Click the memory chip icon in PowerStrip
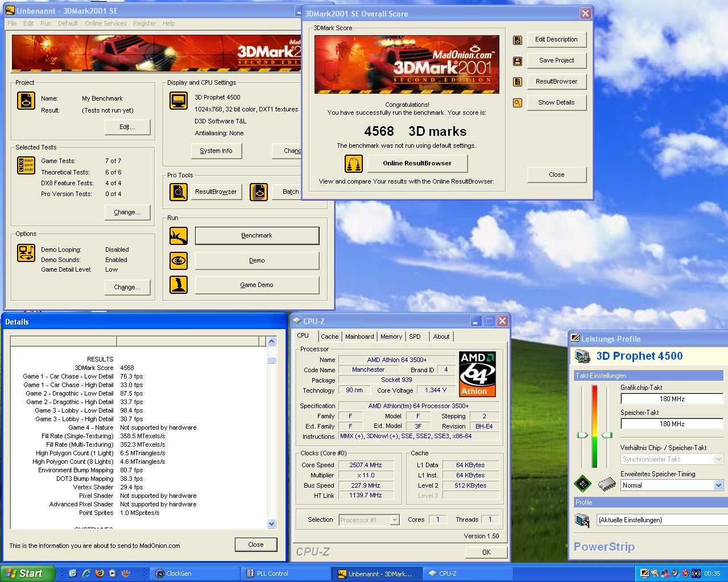 607,484
